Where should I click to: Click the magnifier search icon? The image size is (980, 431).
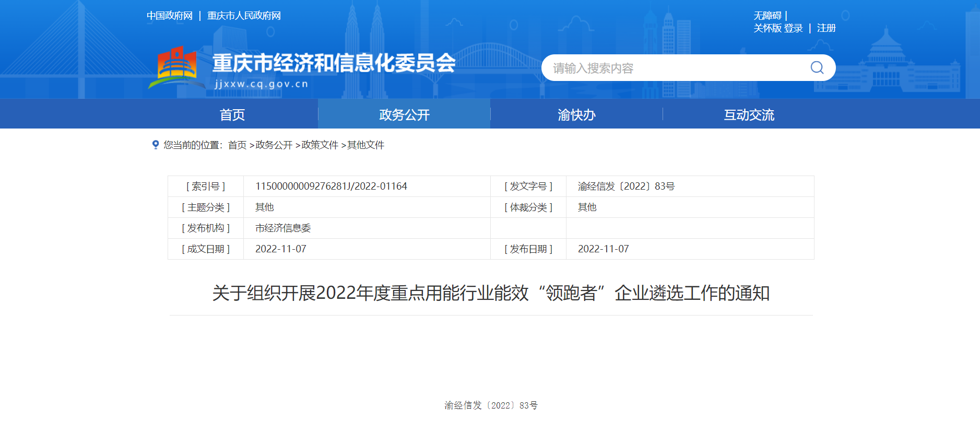817,68
